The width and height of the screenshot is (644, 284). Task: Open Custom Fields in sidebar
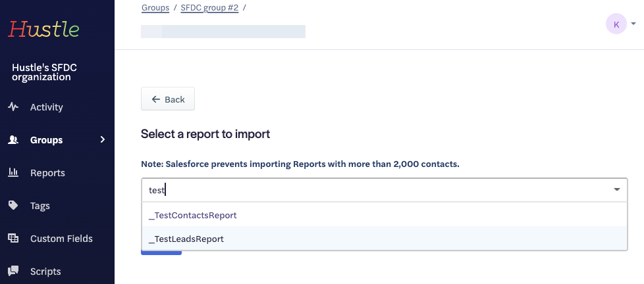pyautogui.click(x=61, y=239)
